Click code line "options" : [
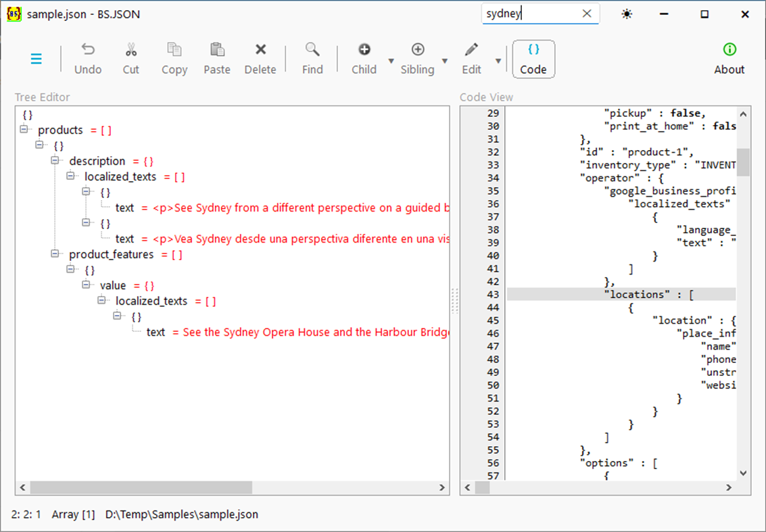766x532 pixels. [619, 462]
